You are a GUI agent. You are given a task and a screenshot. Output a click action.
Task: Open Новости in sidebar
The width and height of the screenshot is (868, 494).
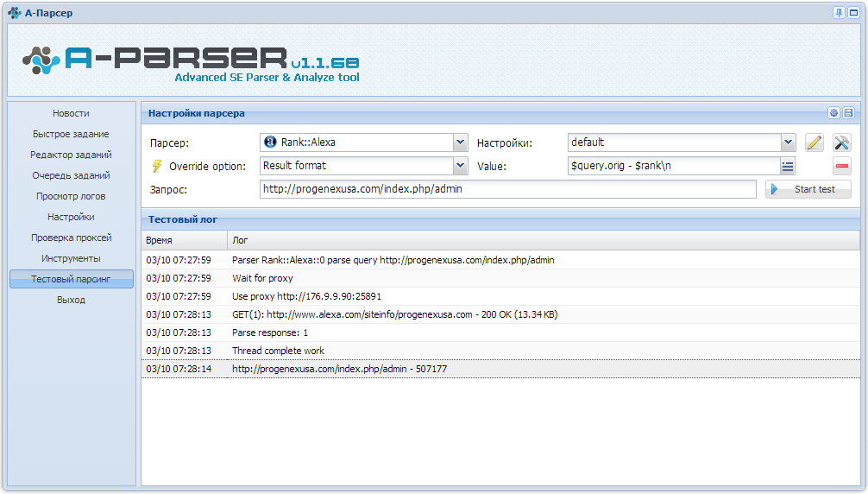tap(71, 113)
